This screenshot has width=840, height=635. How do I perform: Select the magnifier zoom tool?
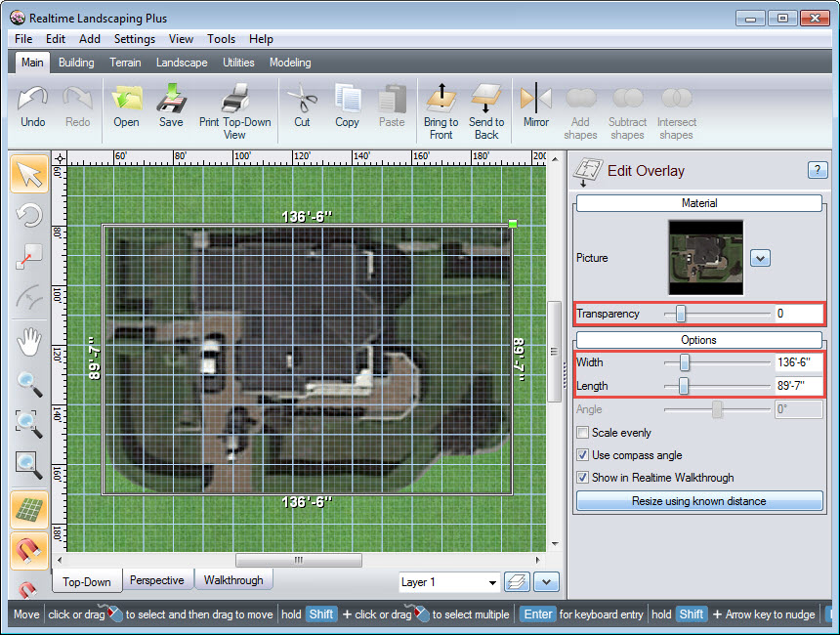(29, 384)
